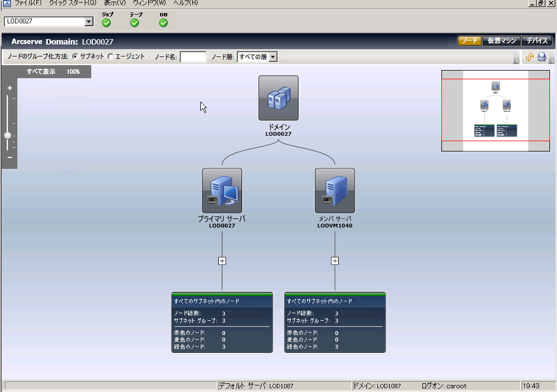Click the ノード総数 row under primary server
Viewport: 557px width, 392px height.
[x=200, y=313]
